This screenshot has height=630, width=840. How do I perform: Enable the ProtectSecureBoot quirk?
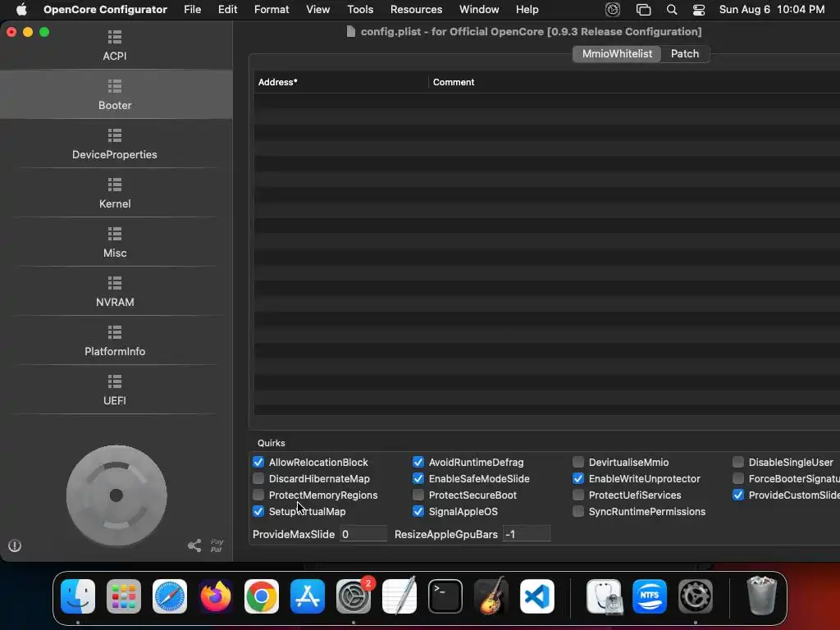point(418,495)
